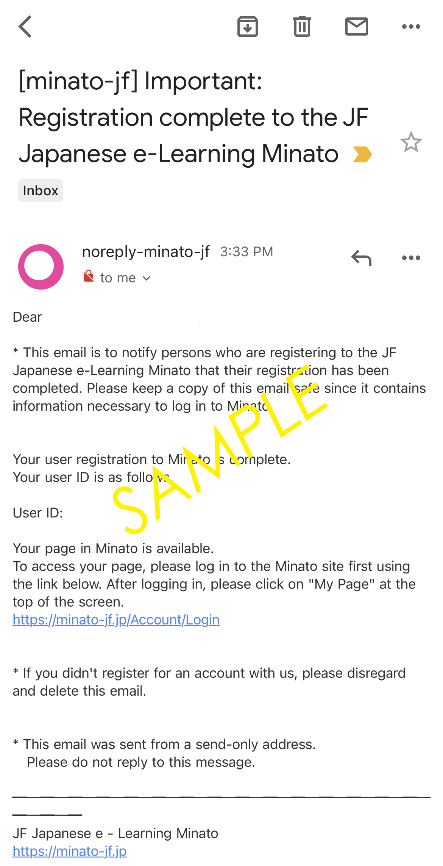Image resolution: width=443 pixels, height=866 pixels.
Task: Open the top-right more options menu
Action: click(411, 27)
